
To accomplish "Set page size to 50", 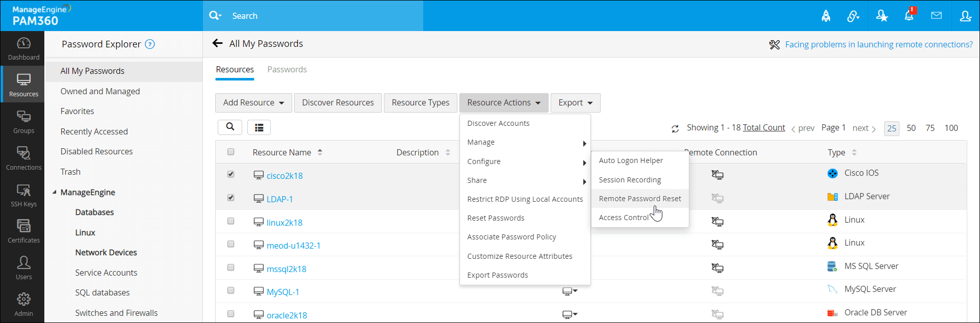I will pyautogui.click(x=911, y=128).
